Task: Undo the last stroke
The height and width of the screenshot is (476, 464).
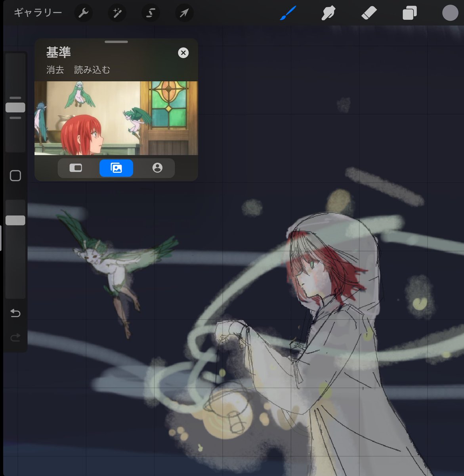Action: pos(15,313)
